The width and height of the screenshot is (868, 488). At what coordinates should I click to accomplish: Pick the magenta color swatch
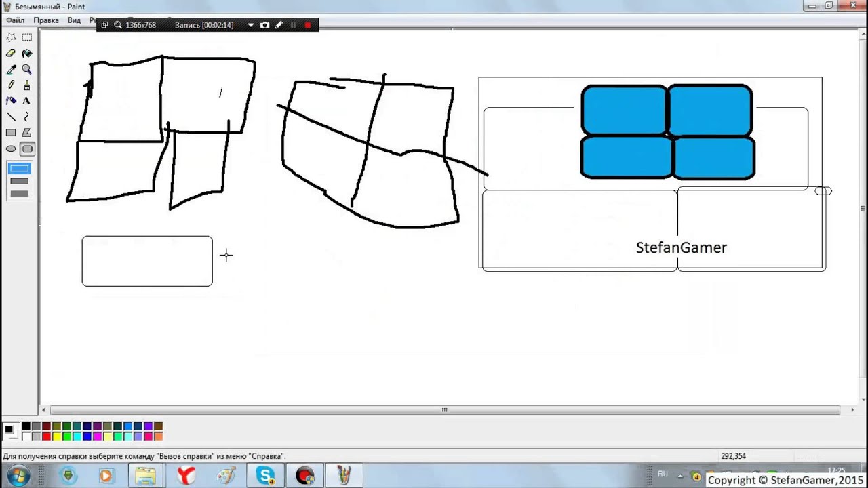97,436
